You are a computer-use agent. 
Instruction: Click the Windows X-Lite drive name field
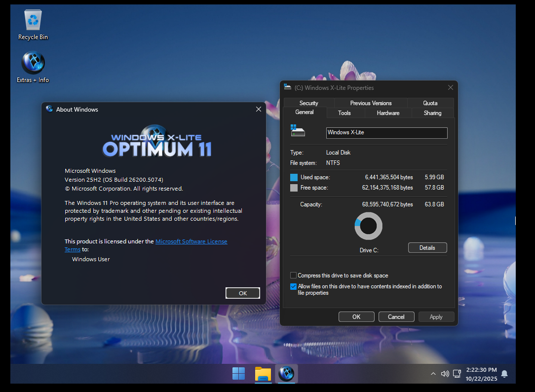tap(386, 133)
